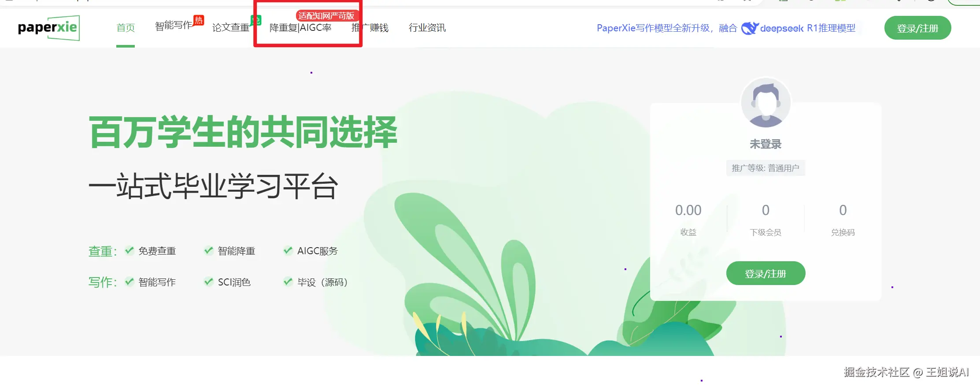
Task: Click the 适配知网严苛版 red badge
Action: 326,16
